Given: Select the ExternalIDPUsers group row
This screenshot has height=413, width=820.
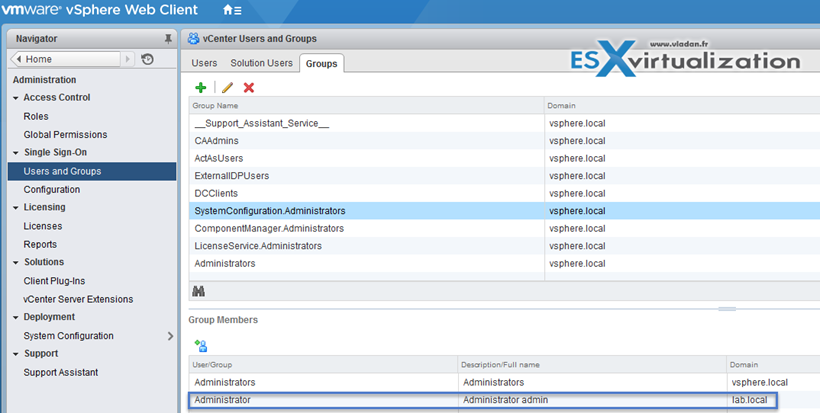Looking at the screenshot, I should pyautogui.click(x=505, y=176).
